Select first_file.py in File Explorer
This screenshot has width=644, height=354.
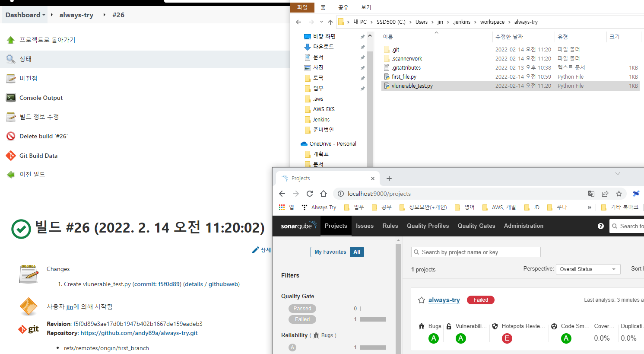pyautogui.click(x=404, y=77)
